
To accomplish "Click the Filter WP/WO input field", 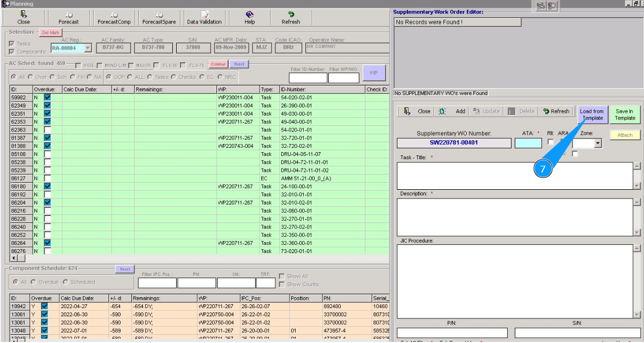I will pos(344,77).
